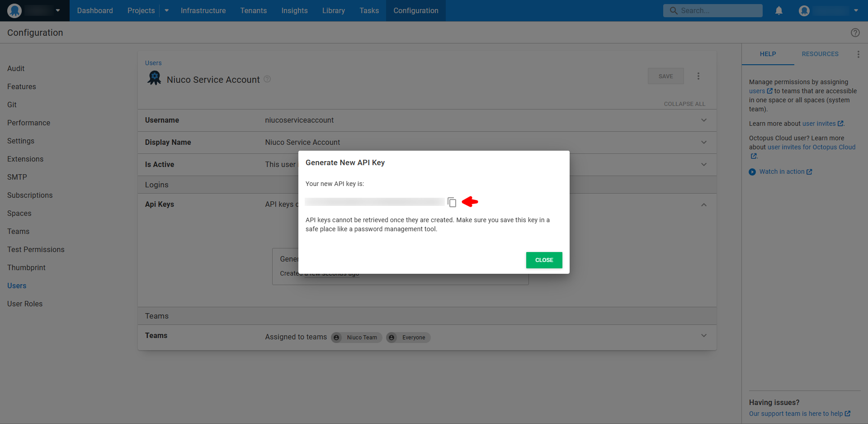Switch to the HELP tab
This screenshot has width=868, height=424.
coord(768,54)
